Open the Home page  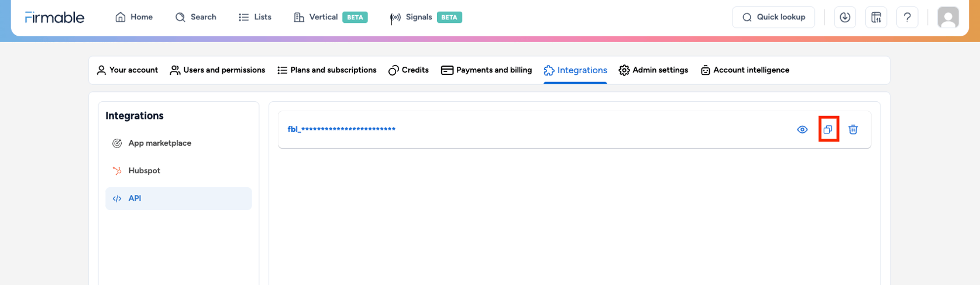pyautogui.click(x=134, y=17)
